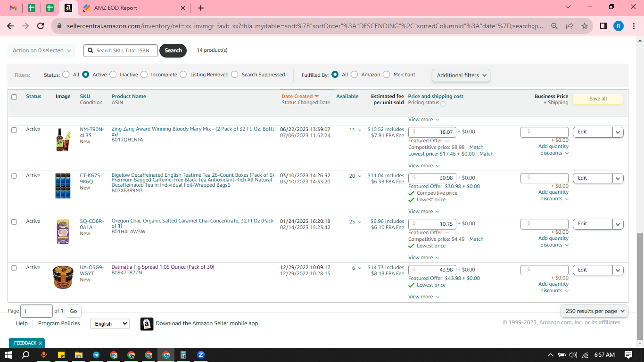Screen dimensions: 644x362
Task: Open the Edit dropdown arrow for Dalmatia Fig Spread
Action: click(618, 271)
